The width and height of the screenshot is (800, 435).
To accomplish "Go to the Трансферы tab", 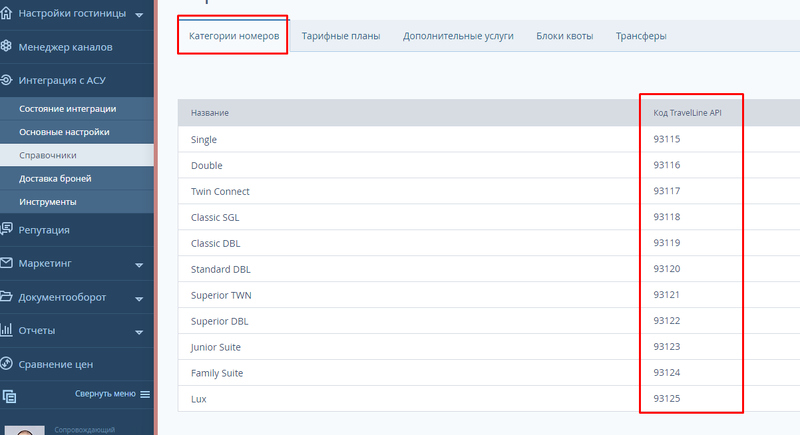I will pyautogui.click(x=641, y=36).
